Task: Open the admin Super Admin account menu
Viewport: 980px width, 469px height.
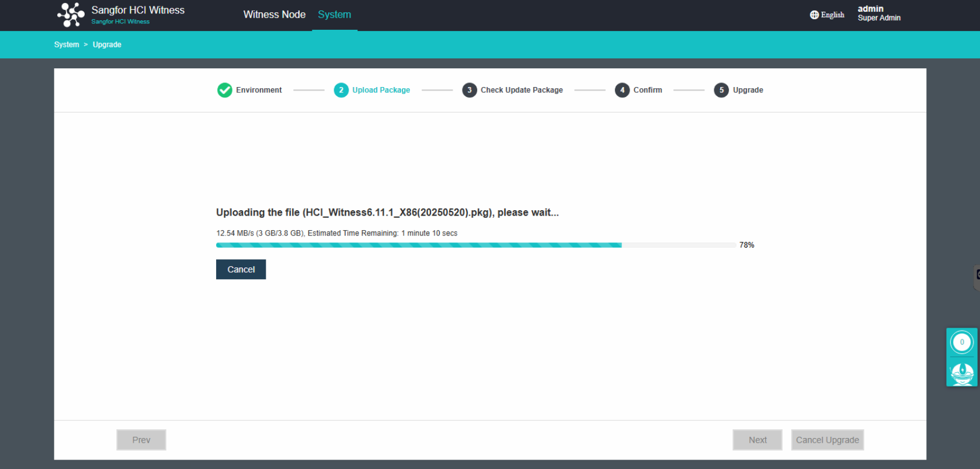Action: click(x=879, y=13)
